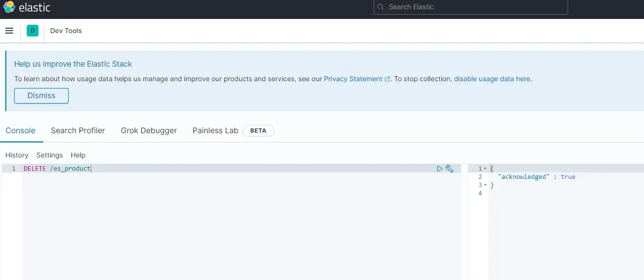
Task: Switch to the Search Profiler tab
Action: pos(78,130)
